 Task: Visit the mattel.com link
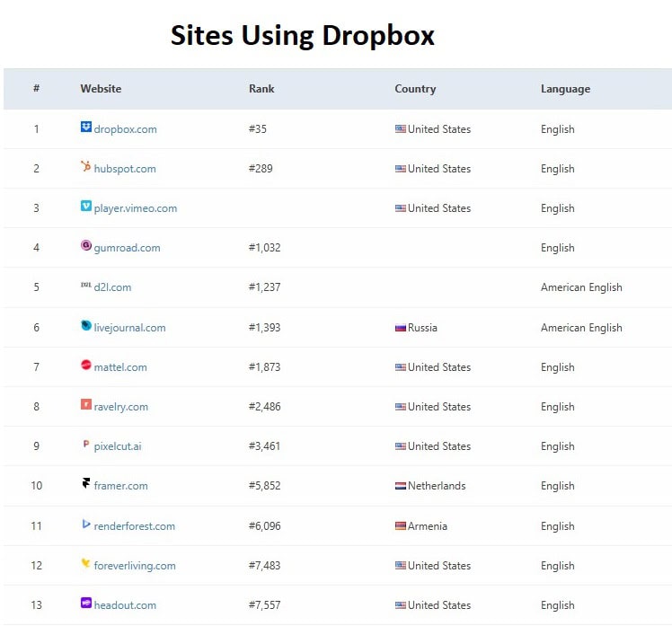pos(120,367)
